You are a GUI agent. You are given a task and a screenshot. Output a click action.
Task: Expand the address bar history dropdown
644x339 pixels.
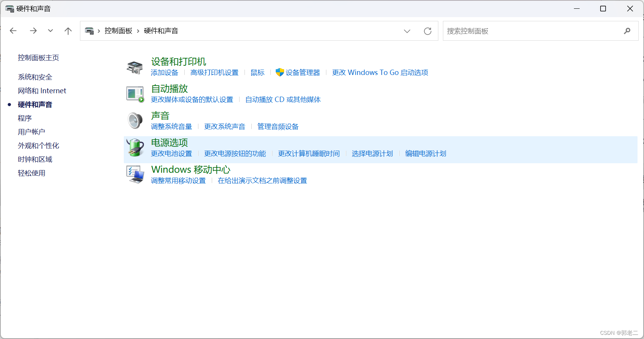point(407,31)
